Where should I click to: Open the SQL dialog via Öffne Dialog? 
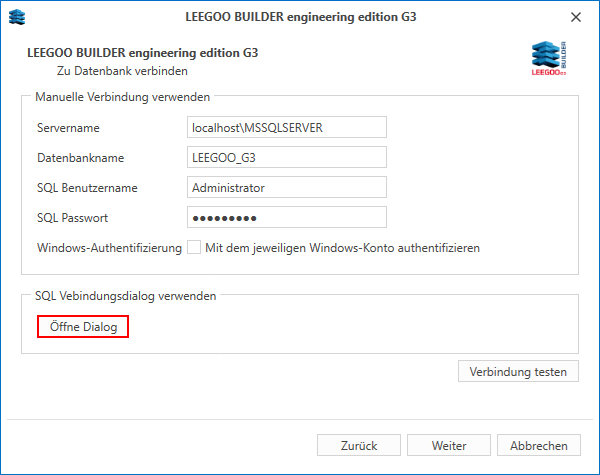[x=83, y=326]
